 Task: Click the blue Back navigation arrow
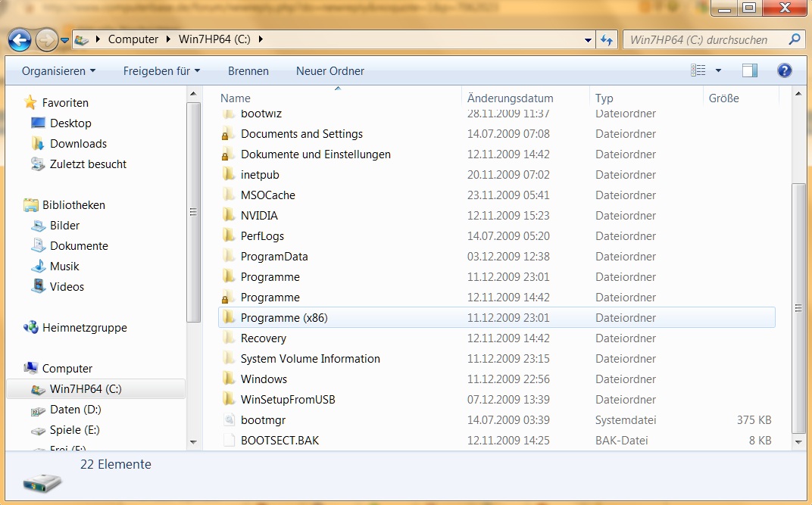click(20, 40)
